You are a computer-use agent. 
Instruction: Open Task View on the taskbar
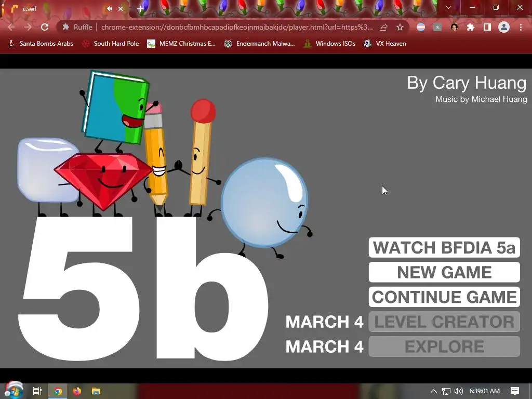[37, 391]
